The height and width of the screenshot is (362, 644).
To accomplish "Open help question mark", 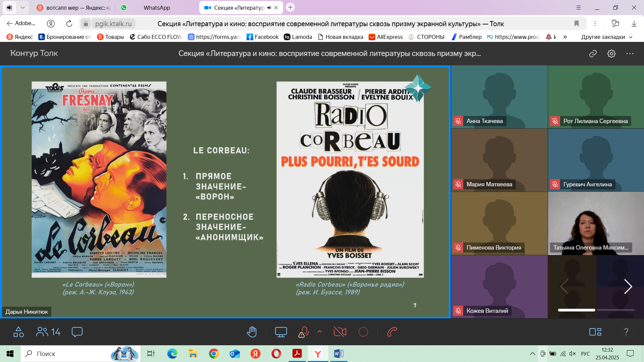I will coord(626,332).
